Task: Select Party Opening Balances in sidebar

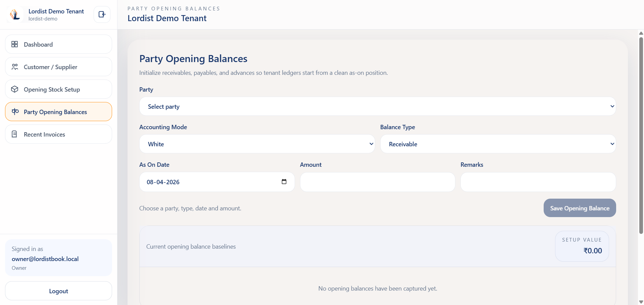Action: pyautogui.click(x=58, y=112)
